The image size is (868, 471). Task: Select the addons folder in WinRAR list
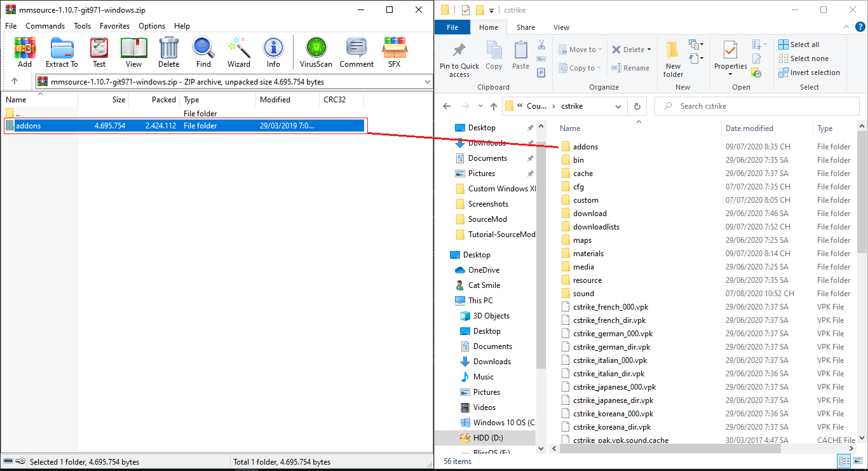tap(185, 126)
